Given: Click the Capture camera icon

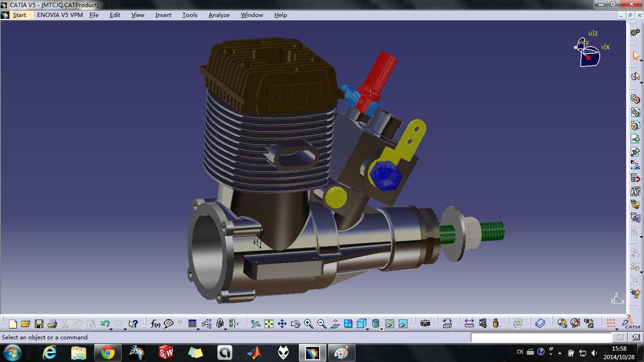Looking at the screenshot, I should [425, 323].
